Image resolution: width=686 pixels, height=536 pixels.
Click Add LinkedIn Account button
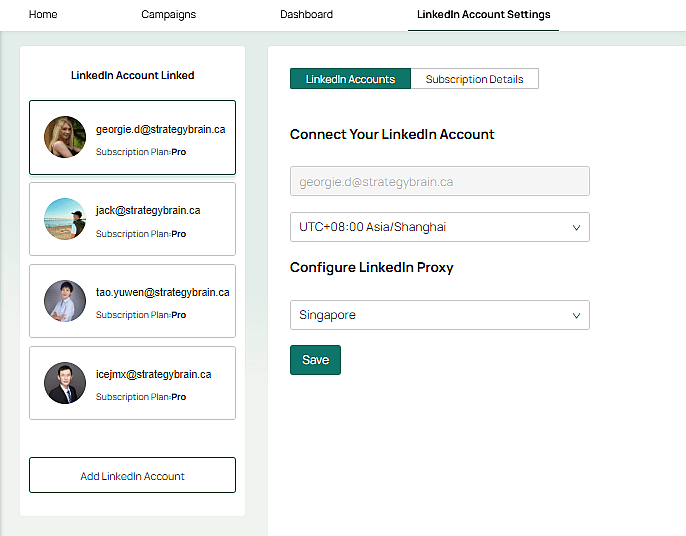tap(132, 475)
